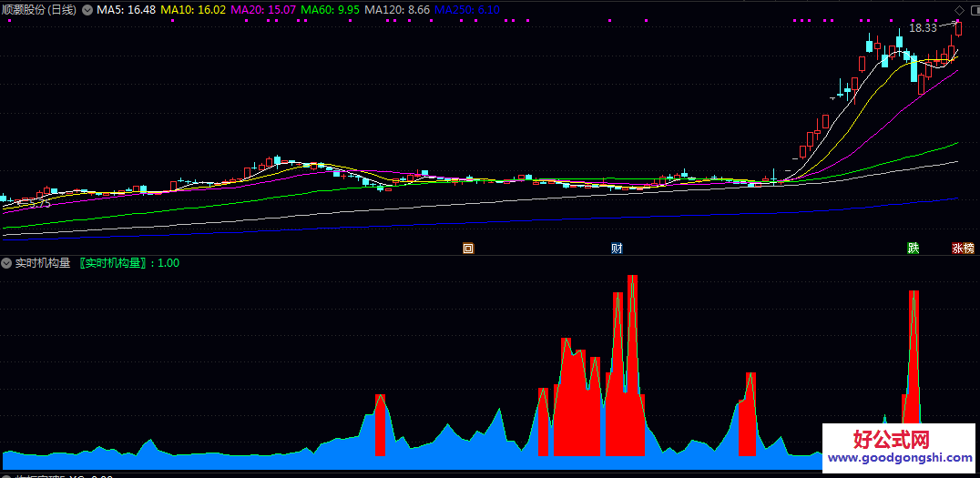Click the red 涨 marker icon

click(957, 249)
